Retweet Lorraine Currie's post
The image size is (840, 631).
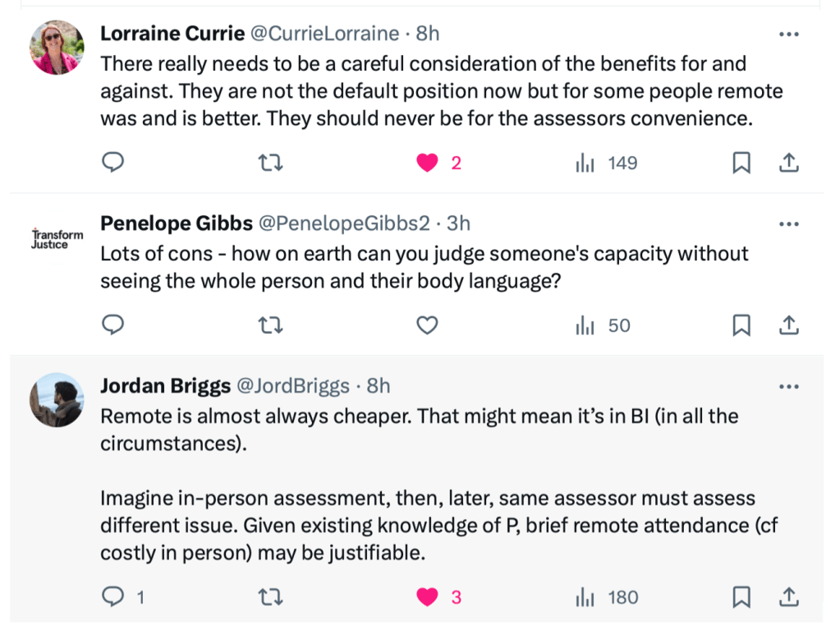(270, 164)
